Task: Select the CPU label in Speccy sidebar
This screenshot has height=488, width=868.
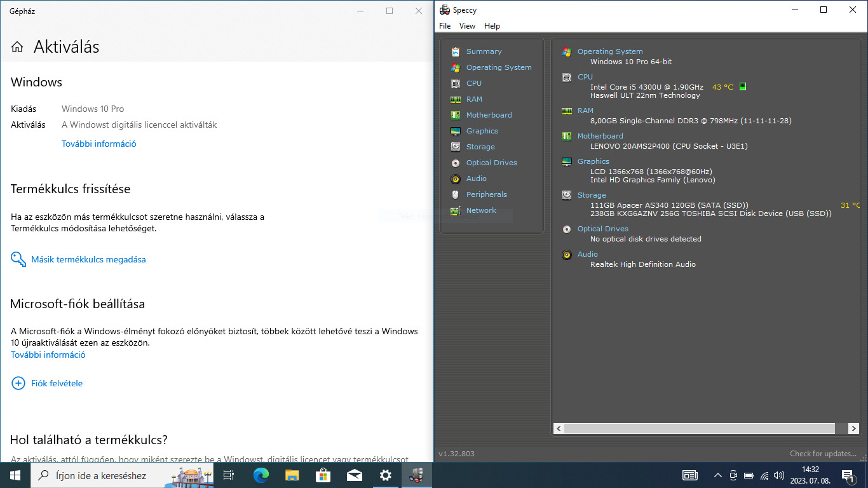Action: click(474, 83)
